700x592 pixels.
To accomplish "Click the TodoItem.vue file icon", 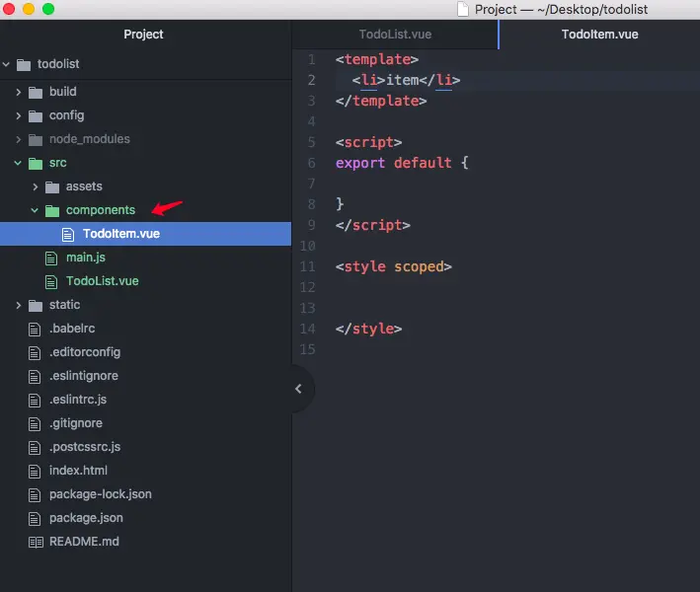I will [x=68, y=234].
